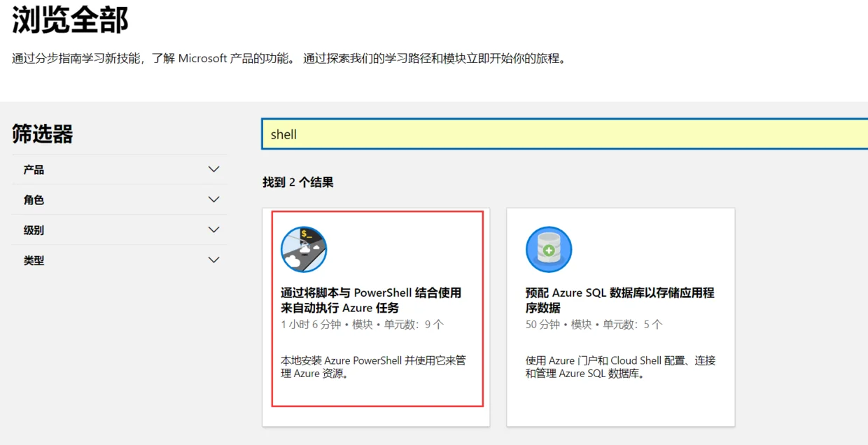Open the 预配 Azure SQL 数据库 module title
The height and width of the screenshot is (445, 868).
[619, 300]
